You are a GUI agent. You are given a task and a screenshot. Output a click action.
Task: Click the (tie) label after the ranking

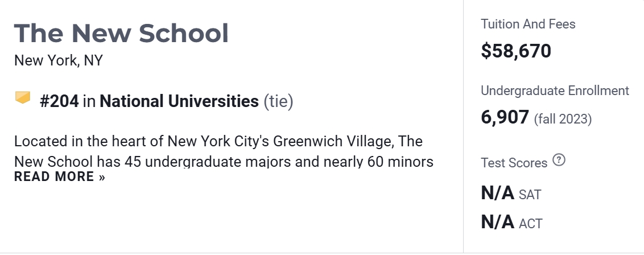[278, 101]
